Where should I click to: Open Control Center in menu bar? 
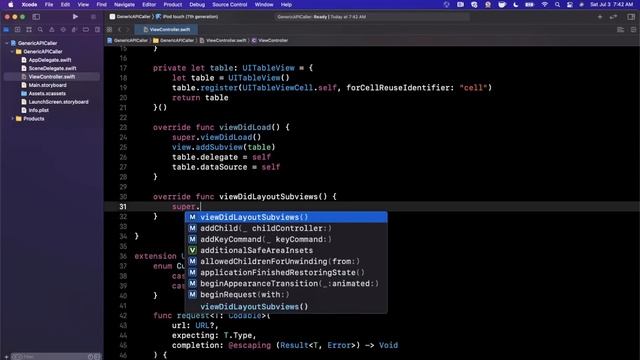[570, 4]
